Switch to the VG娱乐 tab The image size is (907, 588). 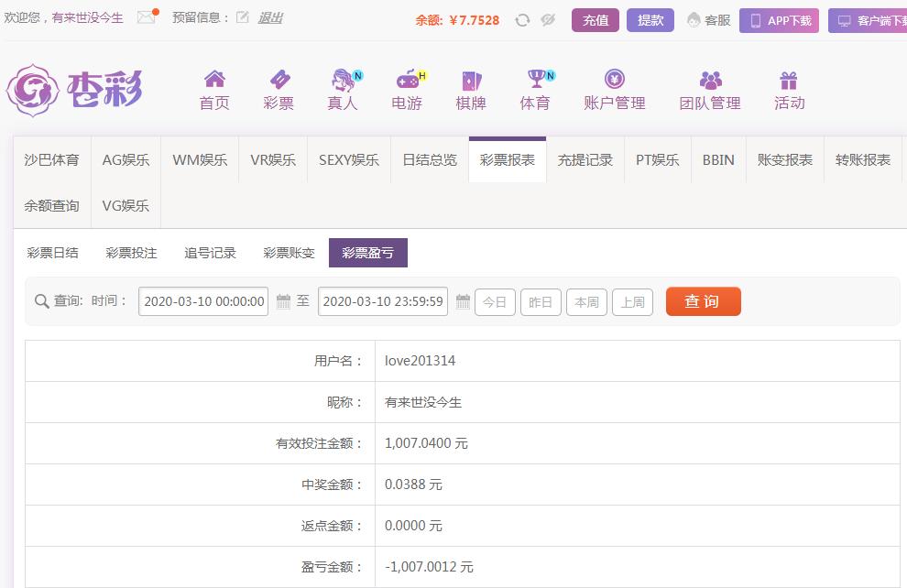coord(126,205)
